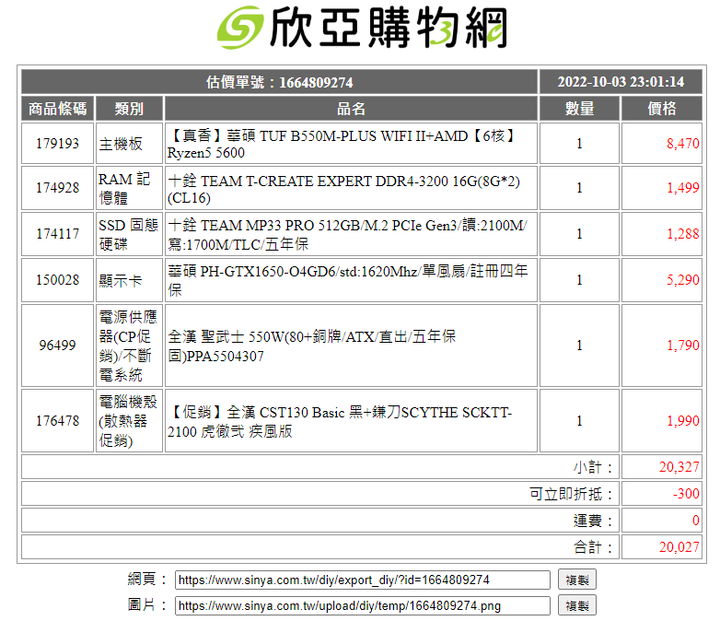Image resolution: width=720 pixels, height=621 pixels.
Task: Click the 數量 column header
Action: pos(579,108)
